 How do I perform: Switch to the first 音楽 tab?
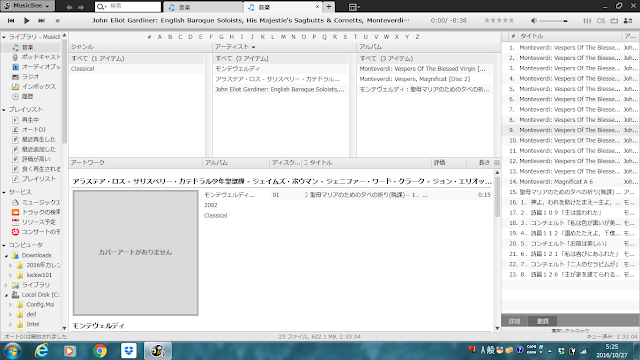pos(203,7)
